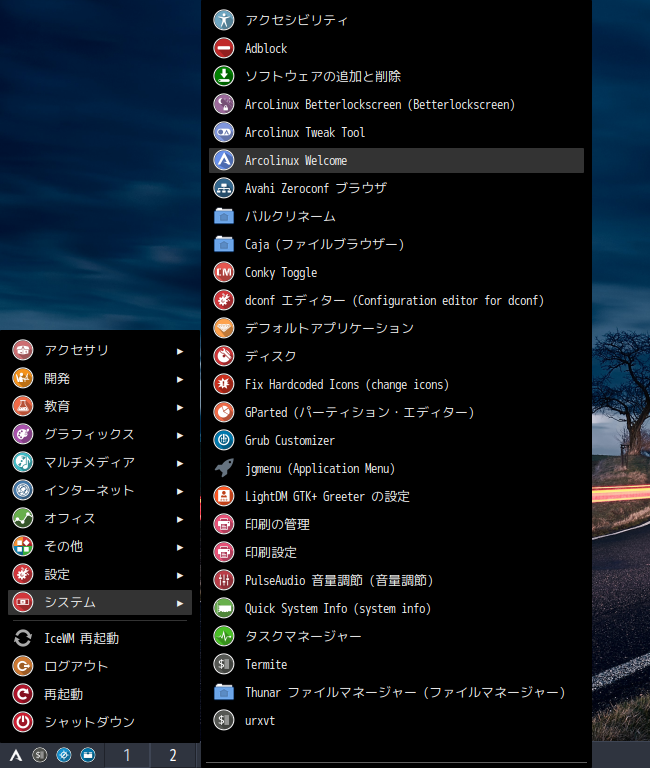Click the dconf エディター gear icon

tap(224, 300)
